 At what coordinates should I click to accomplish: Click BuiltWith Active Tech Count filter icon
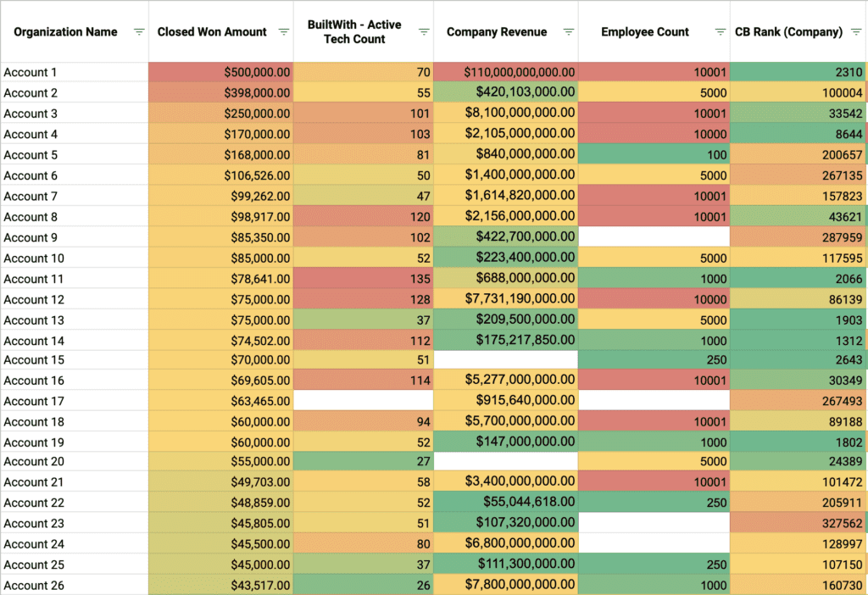[x=424, y=32]
